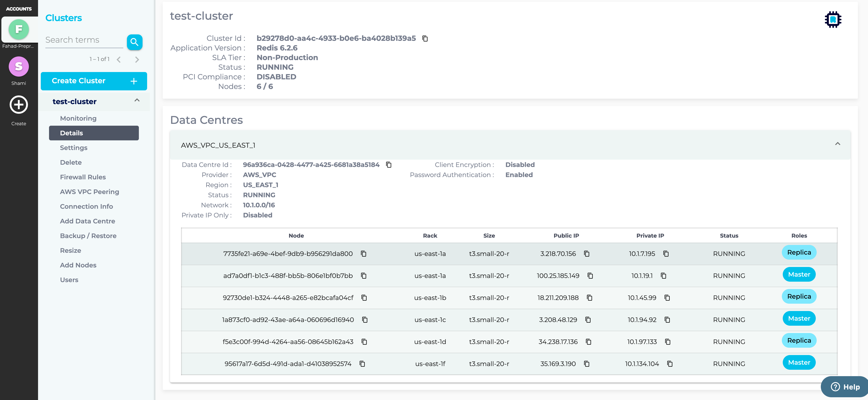Click the Search terms input field
This screenshot has height=400, width=868.
84,40
